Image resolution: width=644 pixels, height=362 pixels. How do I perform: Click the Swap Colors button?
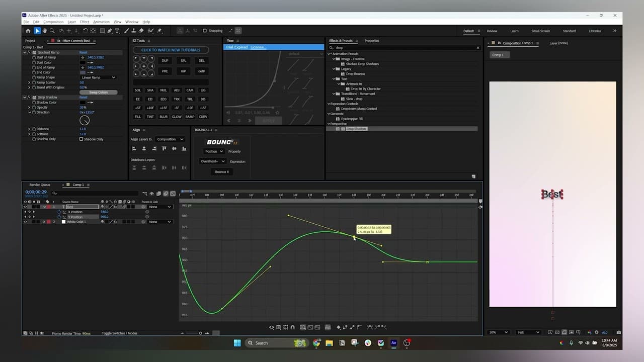[98, 93]
